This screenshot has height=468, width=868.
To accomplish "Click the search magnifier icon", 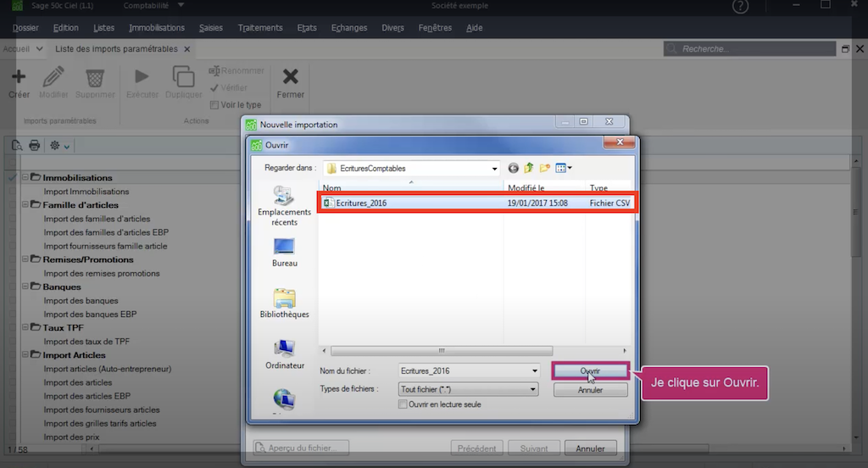I will [x=671, y=48].
